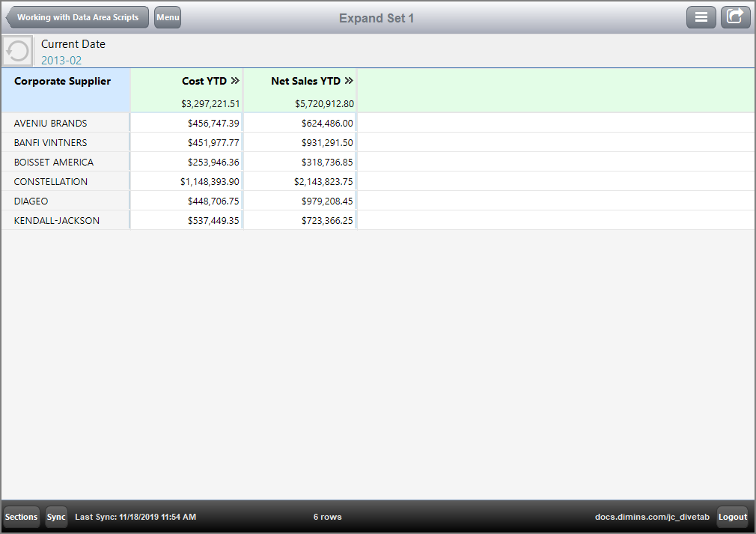Click the Corporate Supplier column header
This screenshot has height=534, width=756.
[62, 80]
